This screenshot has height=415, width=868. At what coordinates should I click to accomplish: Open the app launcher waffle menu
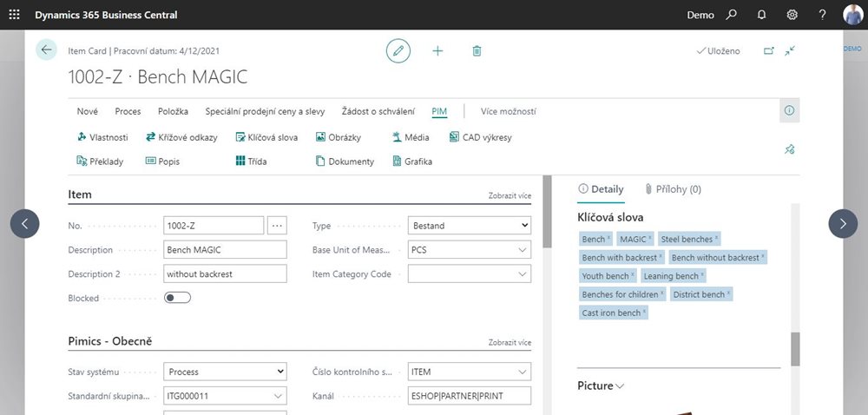click(15, 15)
